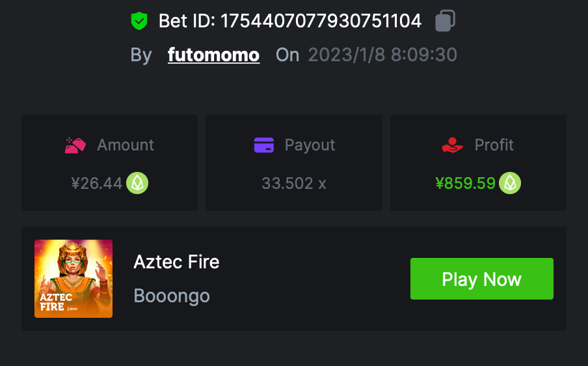Click the 2023/1/8 8:09:30 timestamp

[x=382, y=55]
